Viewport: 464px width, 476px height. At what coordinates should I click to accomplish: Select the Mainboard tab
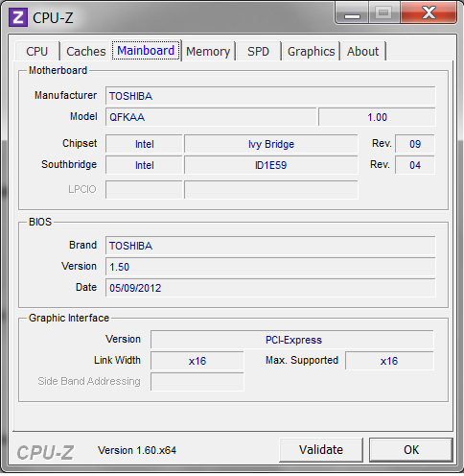[146, 51]
